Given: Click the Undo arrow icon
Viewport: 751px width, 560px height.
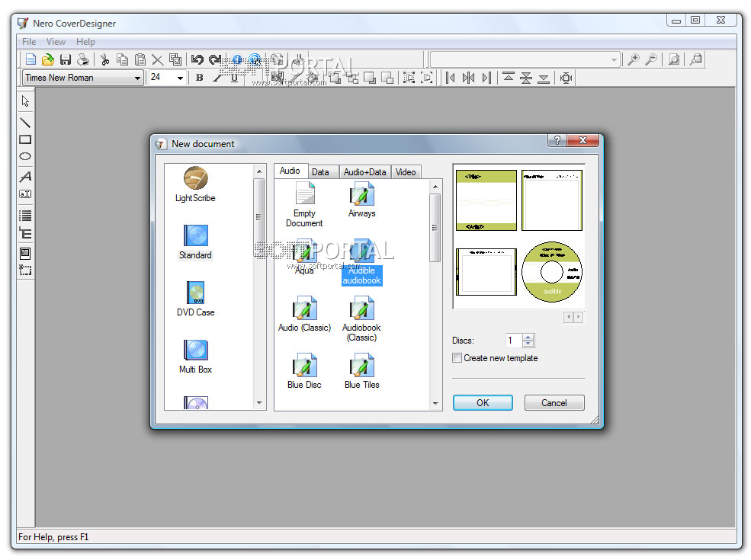Looking at the screenshot, I should (197, 59).
